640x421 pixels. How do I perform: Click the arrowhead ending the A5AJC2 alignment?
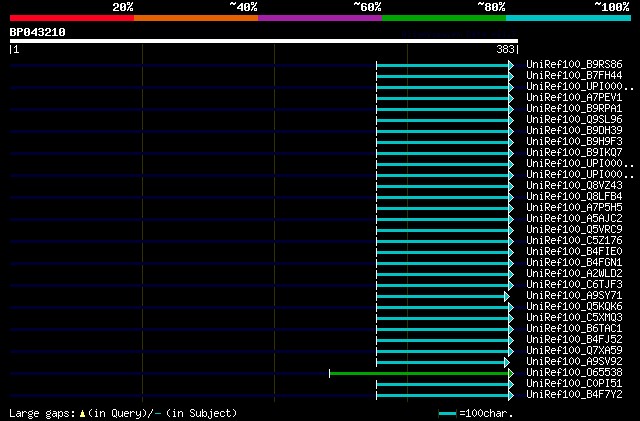[x=511, y=220]
